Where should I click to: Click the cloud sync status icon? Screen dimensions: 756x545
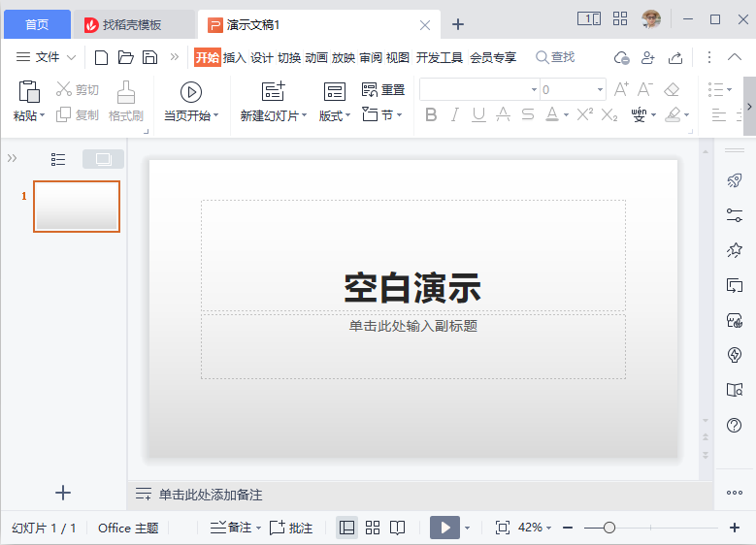pyautogui.click(x=621, y=58)
